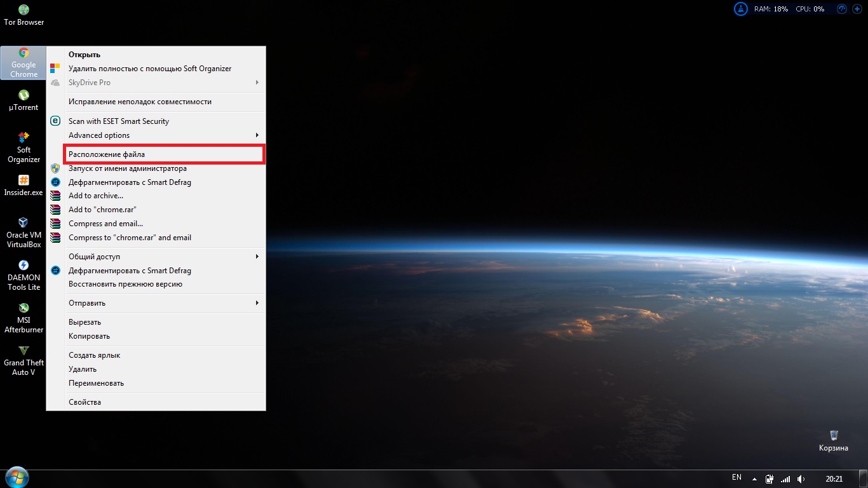Screen dimensions: 868x488
Task: Select the Grand Theft Auto V icon
Action: (24, 360)
